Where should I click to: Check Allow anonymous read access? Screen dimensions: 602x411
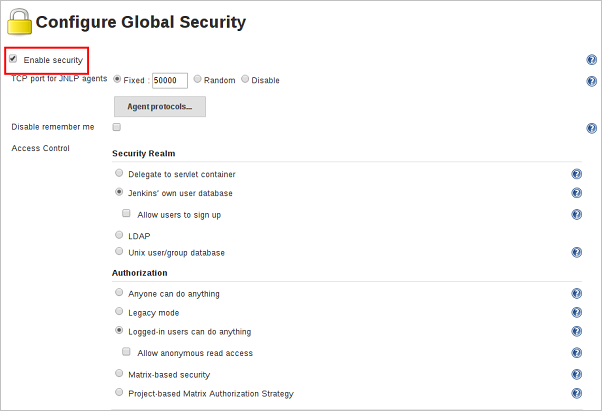click(x=126, y=352)
